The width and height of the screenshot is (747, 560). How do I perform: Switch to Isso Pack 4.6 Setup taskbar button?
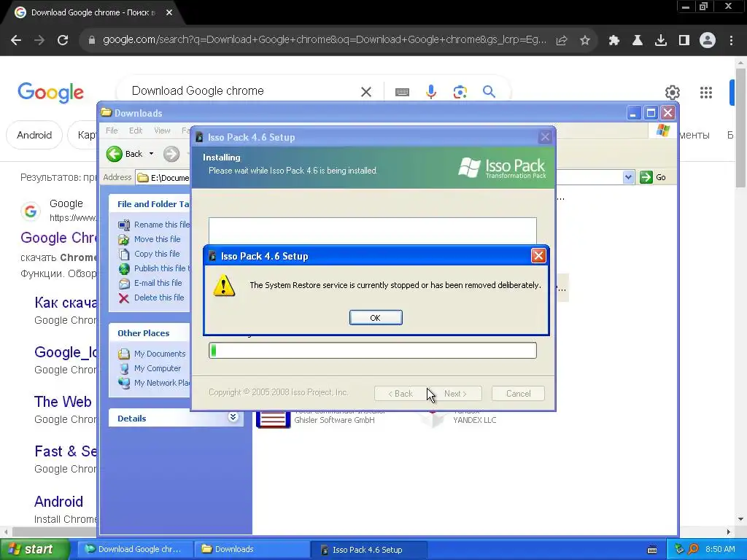pos(368,550)
